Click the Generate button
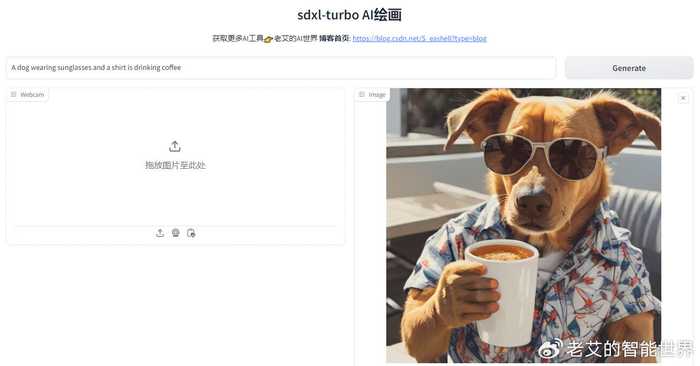 (x=629, y=68)
